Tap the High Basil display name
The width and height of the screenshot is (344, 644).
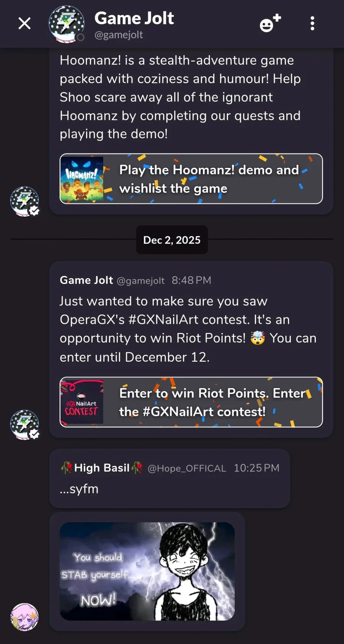click(x=102, y=468)
